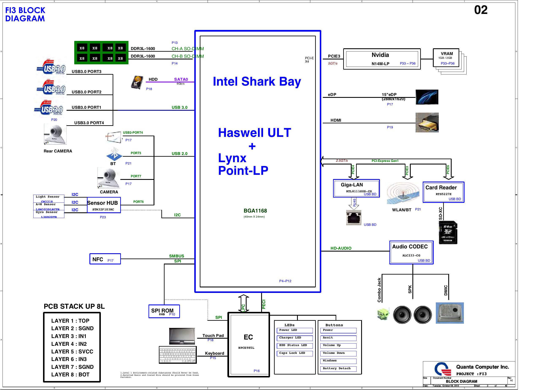Click the Quanta Computer logo

(443, 369)
